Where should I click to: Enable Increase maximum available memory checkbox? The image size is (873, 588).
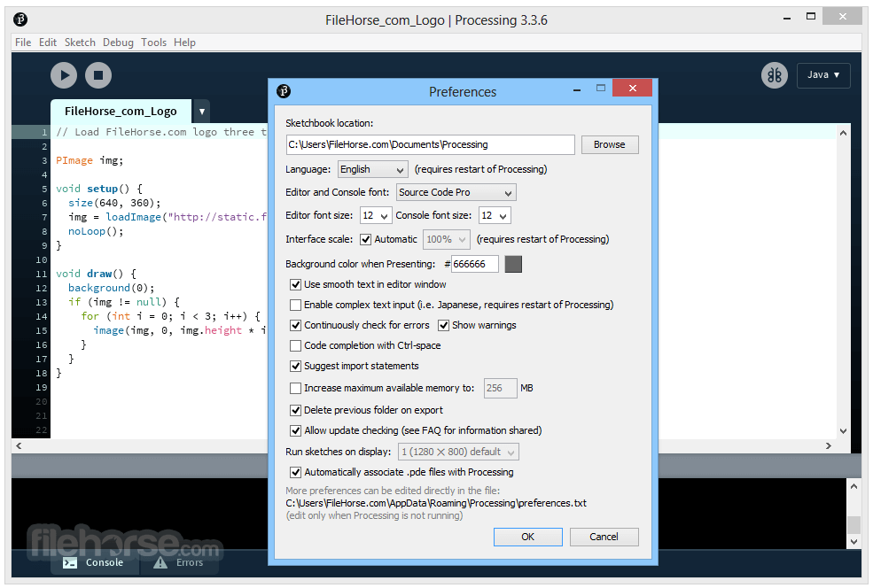[296, 388]
